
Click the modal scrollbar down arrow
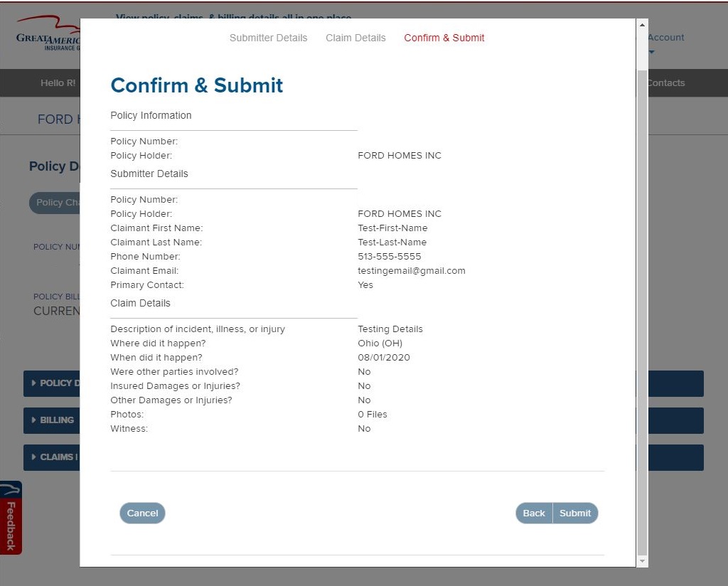tap(643, 561)
